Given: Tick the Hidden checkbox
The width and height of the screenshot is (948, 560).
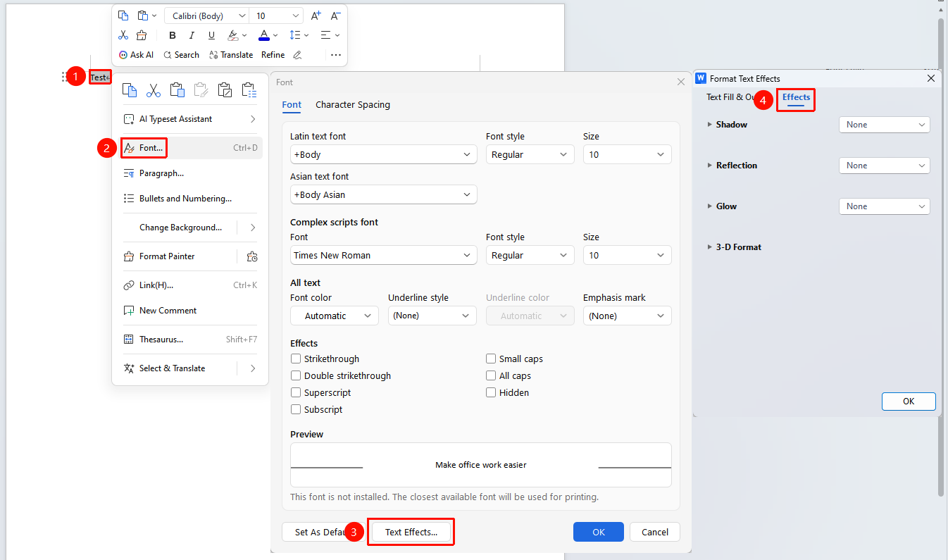Looking at the screenshot, I should click(x=491, y=393).
